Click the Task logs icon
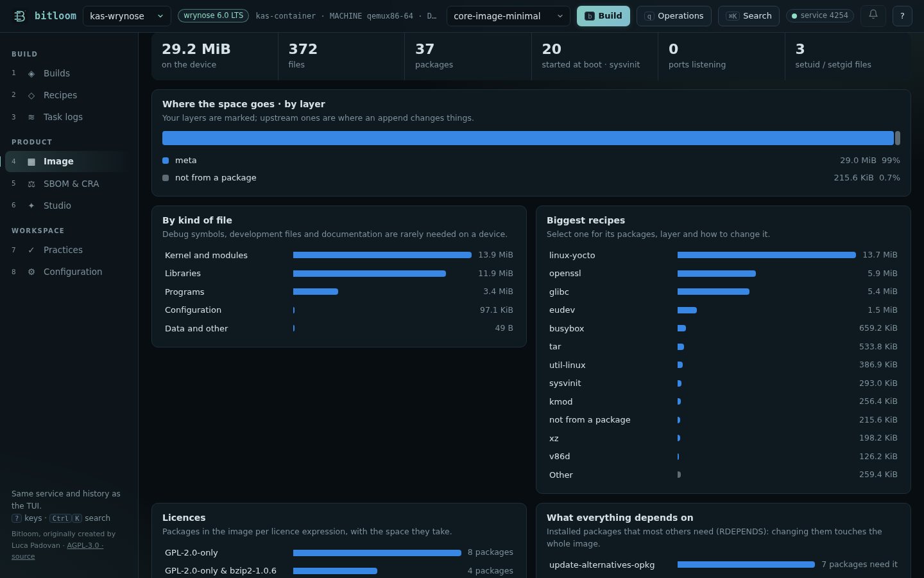 pos(31,118)
